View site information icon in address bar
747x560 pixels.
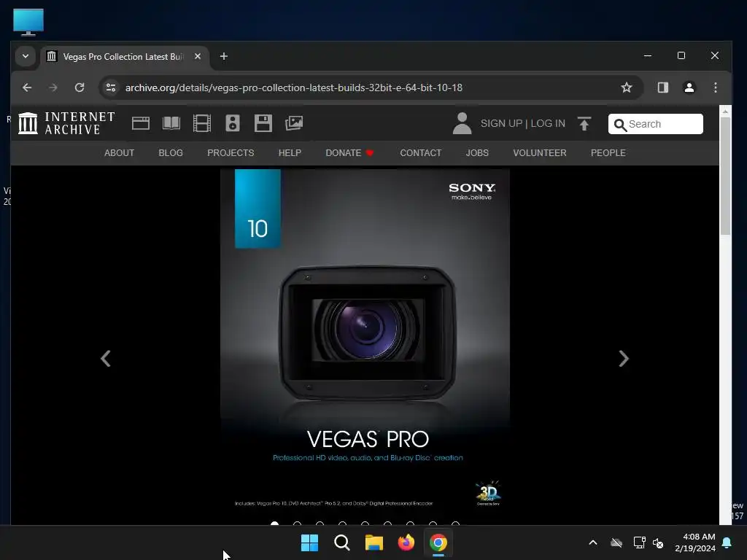coord(111,87)
